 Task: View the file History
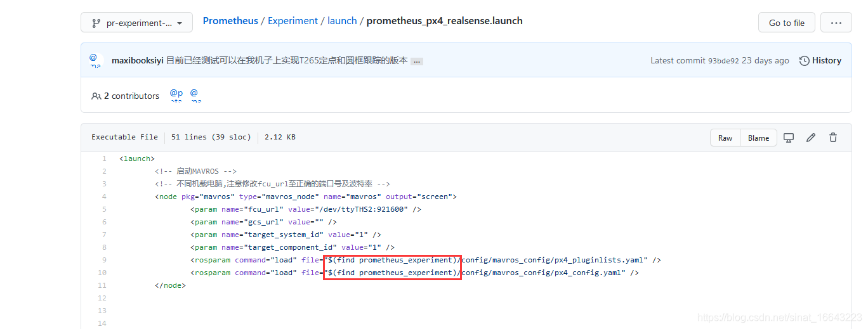(820, 61)
